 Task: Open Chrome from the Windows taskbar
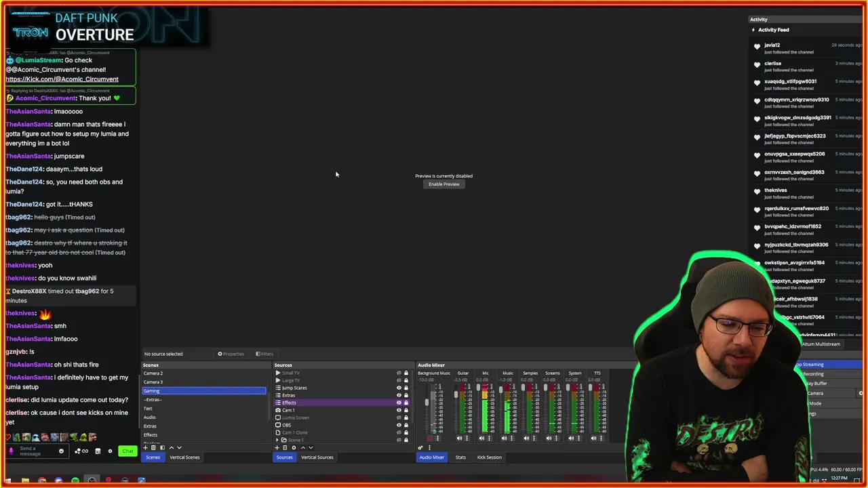pyautogui.click(x=42, y=481)
